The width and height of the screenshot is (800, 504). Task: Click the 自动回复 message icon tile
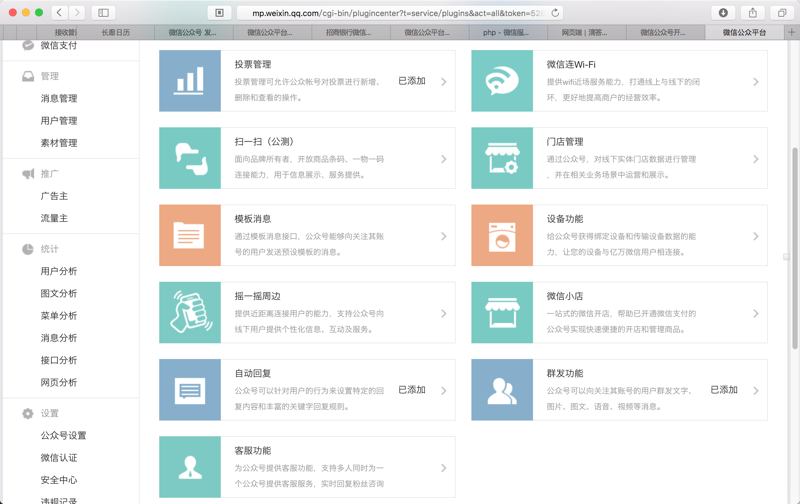pyautogui.click(x=190, y=390)
